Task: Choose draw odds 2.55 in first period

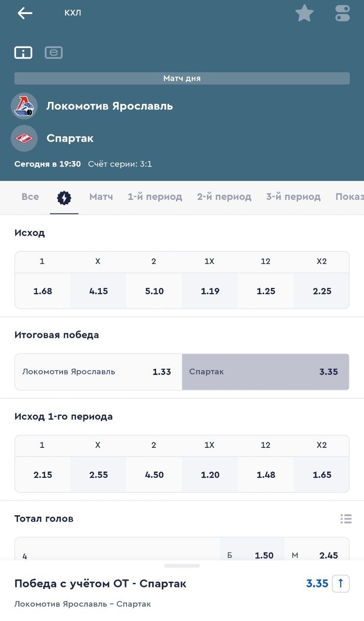Action: pyautogui.click(x=98, y=474)
